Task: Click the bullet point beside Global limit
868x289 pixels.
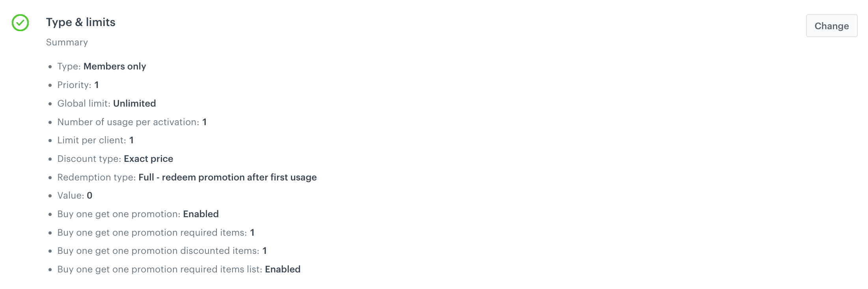Action: coord(50,104)
